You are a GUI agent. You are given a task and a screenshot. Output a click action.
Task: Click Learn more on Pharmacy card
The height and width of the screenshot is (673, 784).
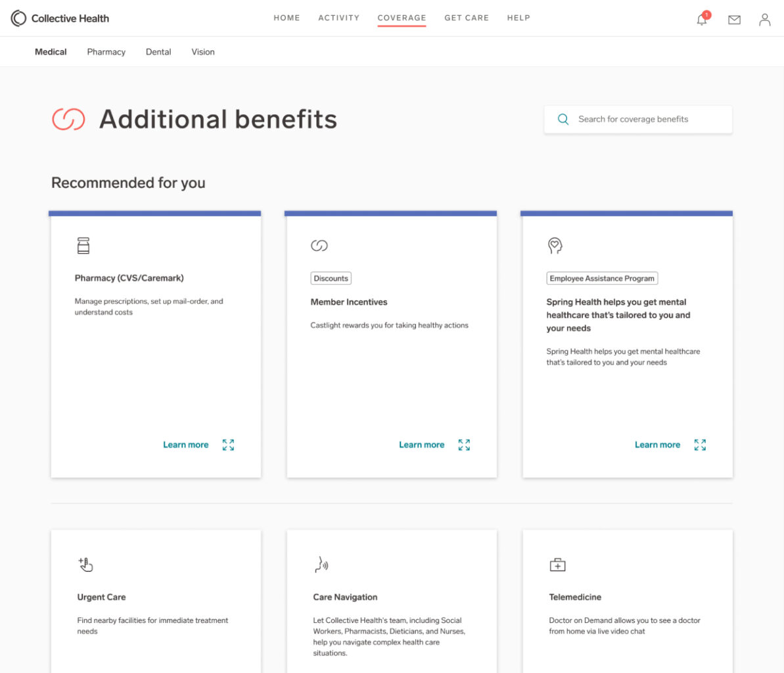pyautogui.click(x=185, y=445)
